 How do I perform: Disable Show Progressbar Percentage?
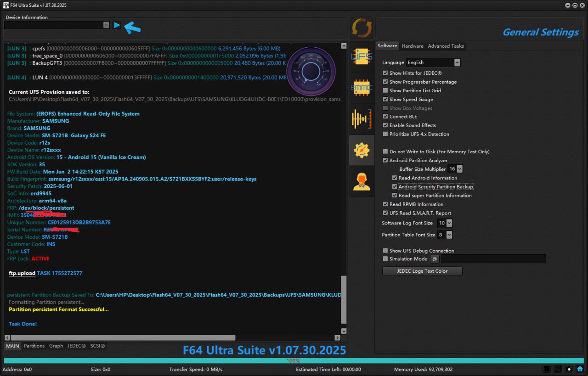(x=385, y=82)
